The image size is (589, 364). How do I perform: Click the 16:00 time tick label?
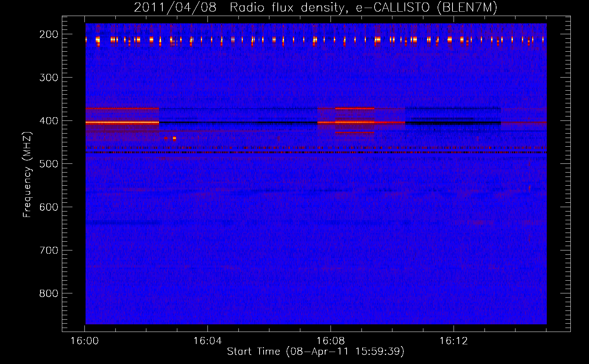point(84,341)
